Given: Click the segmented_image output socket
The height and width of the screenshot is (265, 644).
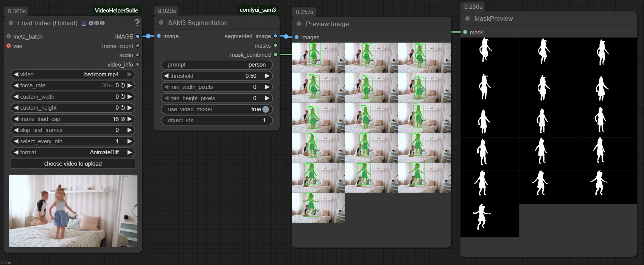Looking at the screenshot, I should 275,36.
